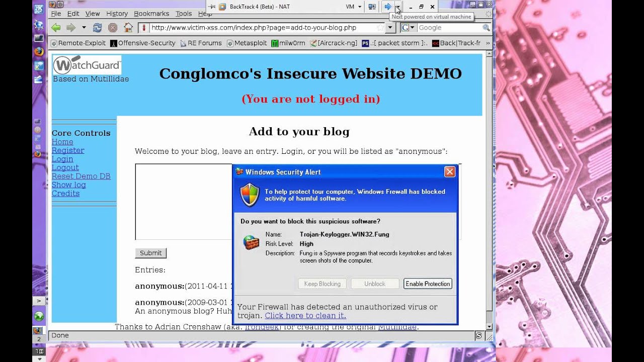Open the Tools menu
Image resolution: width=644 pixels, height=362 pixels.
coord(184,14)
